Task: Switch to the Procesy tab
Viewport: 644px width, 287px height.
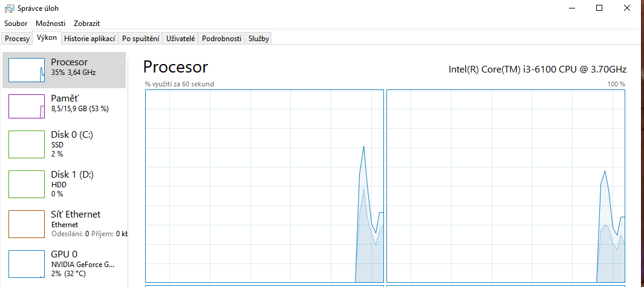Action: pos(18,39)
